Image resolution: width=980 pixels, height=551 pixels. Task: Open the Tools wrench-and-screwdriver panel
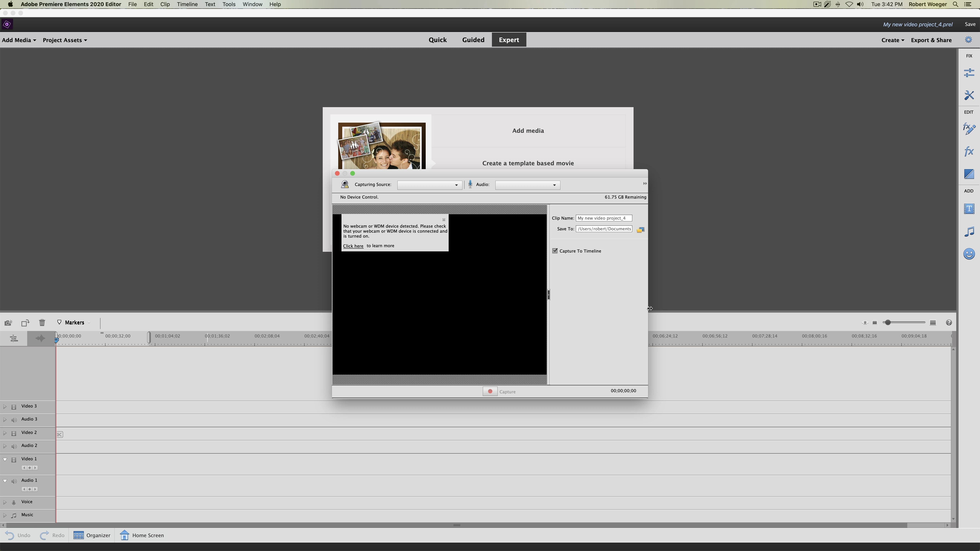point(969,95)
